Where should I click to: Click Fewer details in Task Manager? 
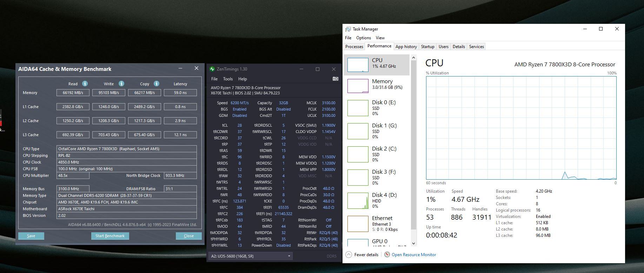click(366, 255)
